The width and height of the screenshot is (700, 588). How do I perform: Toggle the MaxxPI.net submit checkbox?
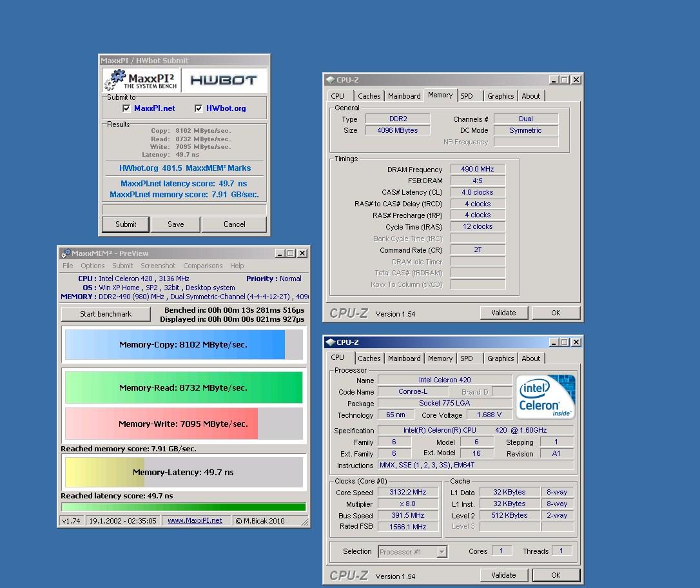tap(126, 108)
